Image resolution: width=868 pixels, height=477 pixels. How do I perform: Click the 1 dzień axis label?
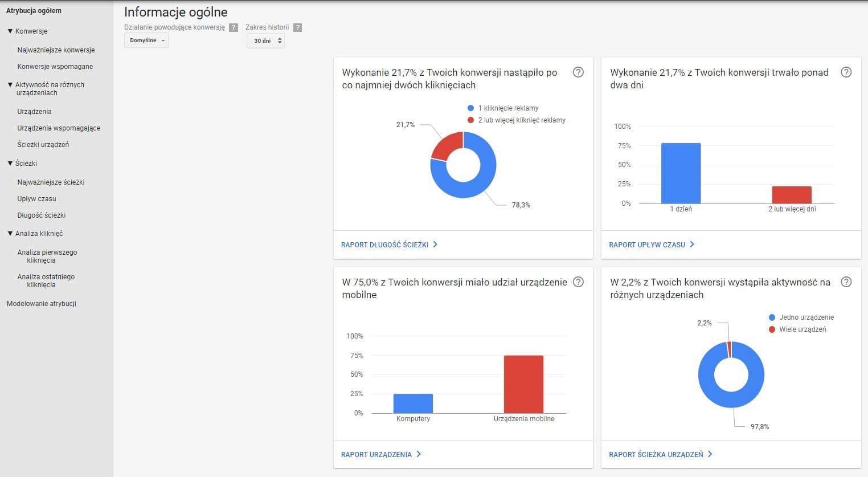pyautogui.click(x=681, y=209)
